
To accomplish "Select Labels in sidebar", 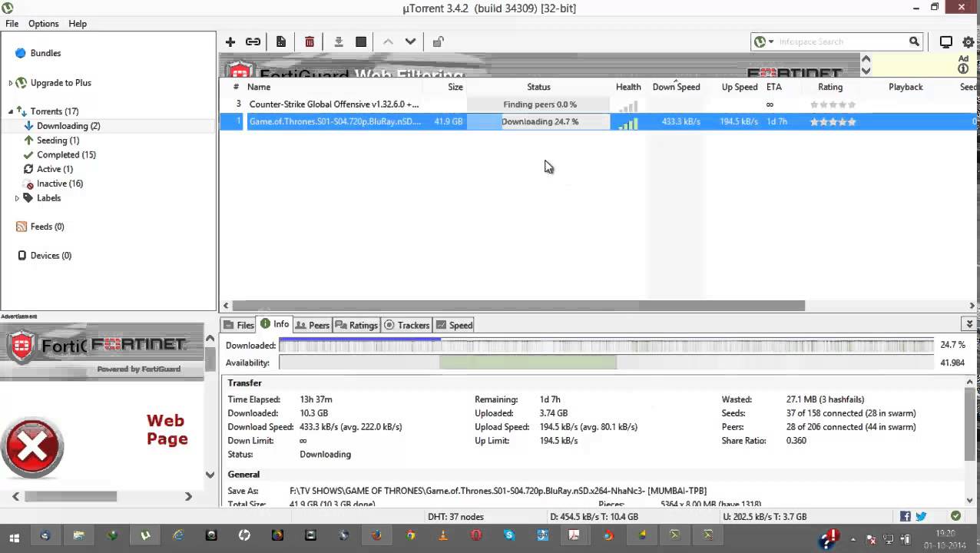I will (x=48, y=198).
